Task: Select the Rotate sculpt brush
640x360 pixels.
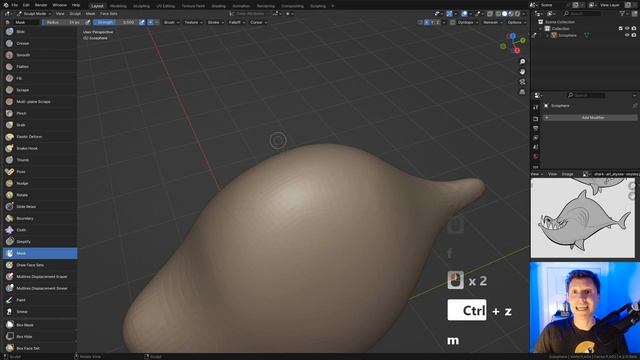Action: point(40,195)
